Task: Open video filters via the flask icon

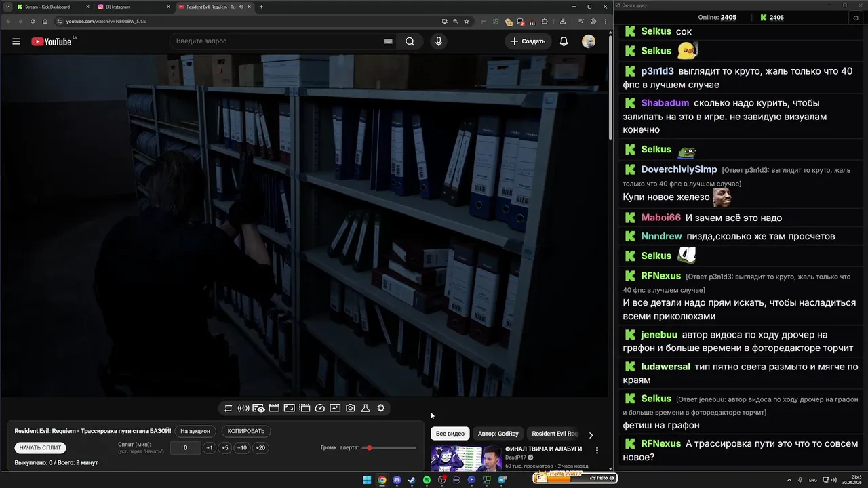Action: point(366,408)
